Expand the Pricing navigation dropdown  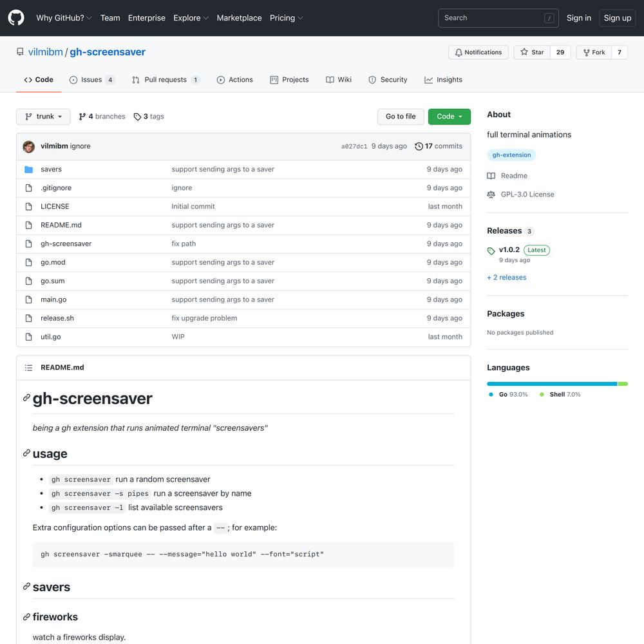(x=287, y=18)
